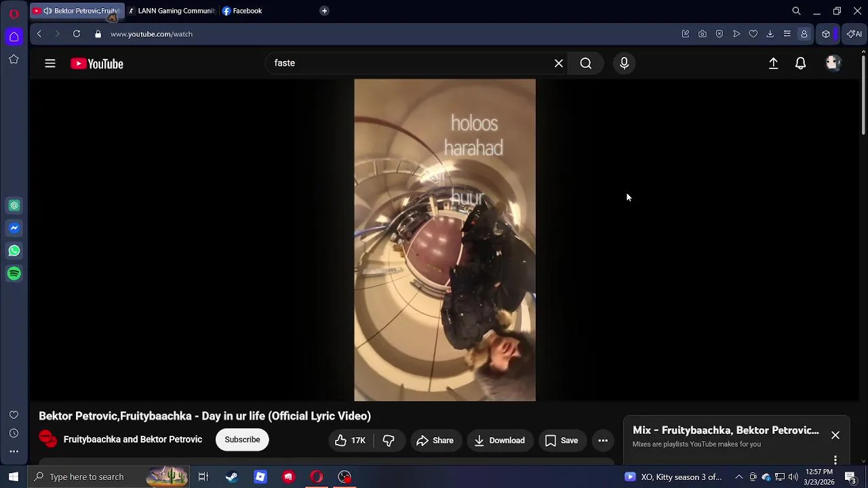This screenshot has height=488, width=868.
Task: Select the Bektor Petrovic YouTube tab
Action: click(x=77, y=11)
